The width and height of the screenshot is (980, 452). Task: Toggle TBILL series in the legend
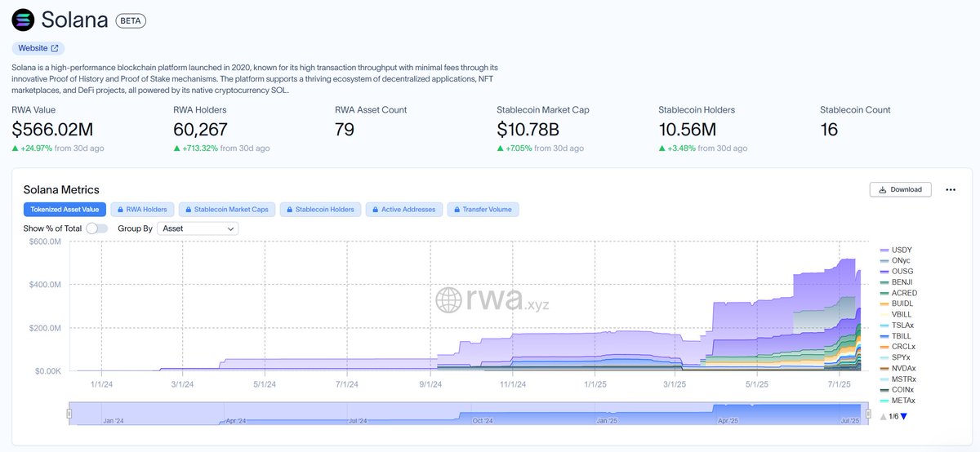pos(896,336)
